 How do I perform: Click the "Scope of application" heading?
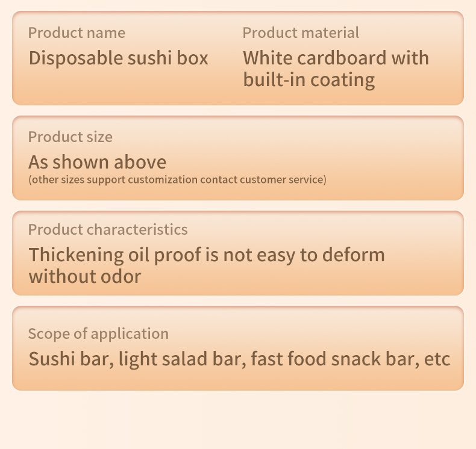coord(98,333)
